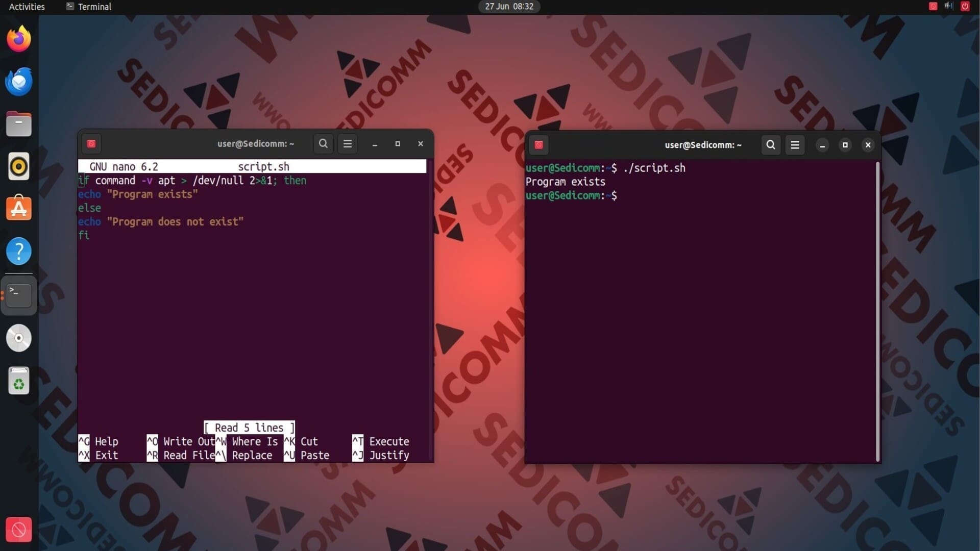Click new tab icon in left terminal

tap(91, 144)
